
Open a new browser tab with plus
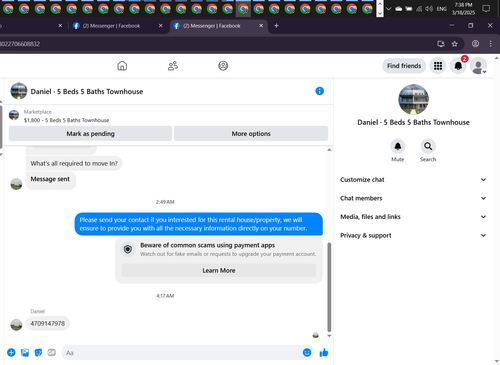click(276, 26)
